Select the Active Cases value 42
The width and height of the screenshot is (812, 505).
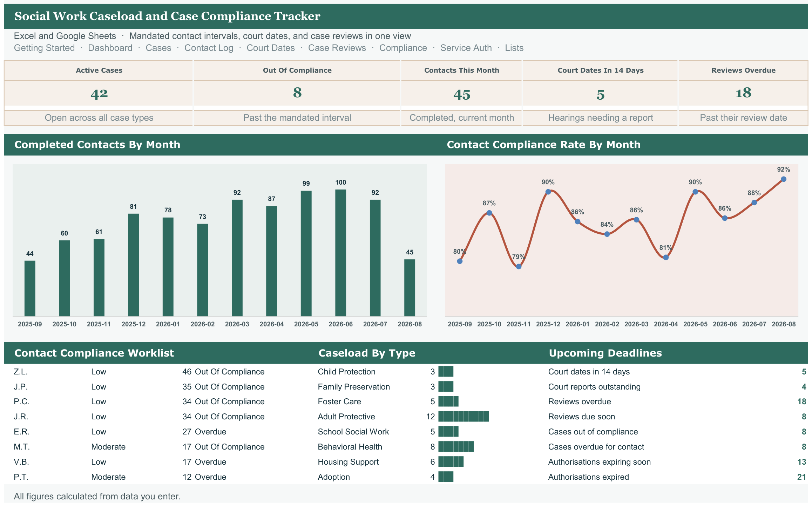point(99,93)
